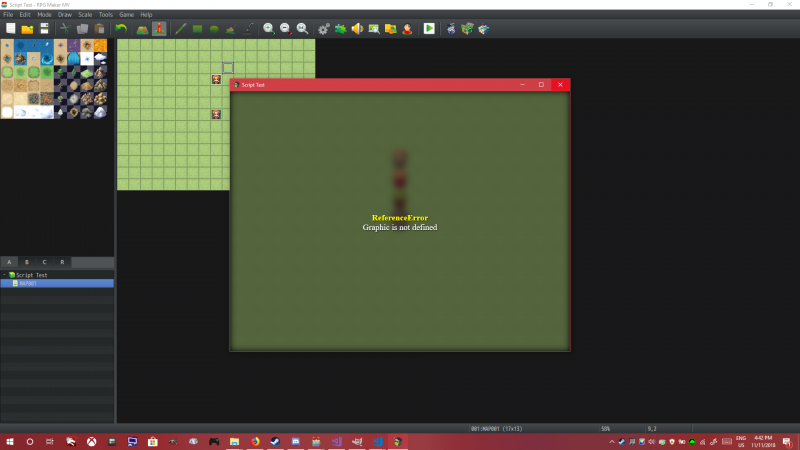800x450 pixels.
Task: Switch to tileset tab A
Action: pyautogui.click(x=9, y=262)
